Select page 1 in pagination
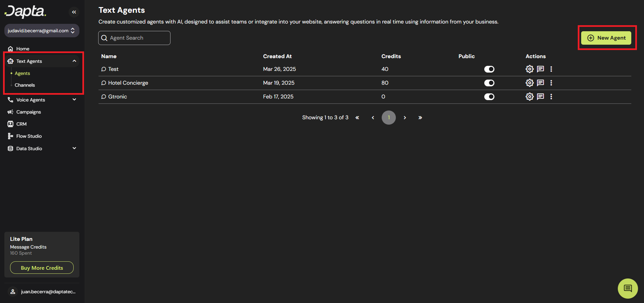 [388, 118]
